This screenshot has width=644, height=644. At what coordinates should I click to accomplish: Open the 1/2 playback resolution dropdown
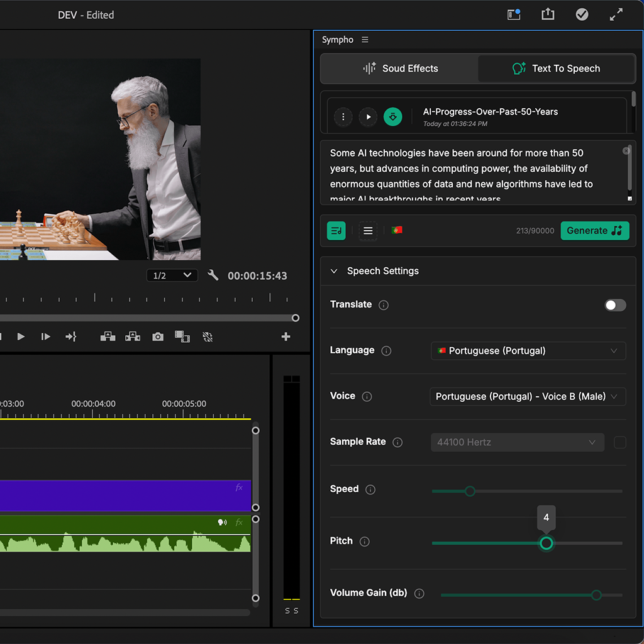click(x=172, y=275)
